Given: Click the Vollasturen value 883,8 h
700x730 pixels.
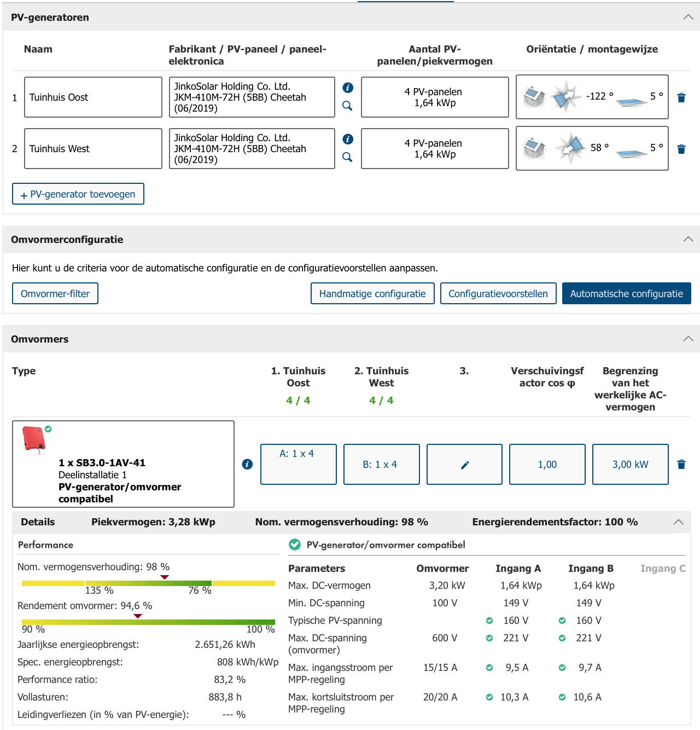Looking at the screenshot, I should [x=225, y=697].
